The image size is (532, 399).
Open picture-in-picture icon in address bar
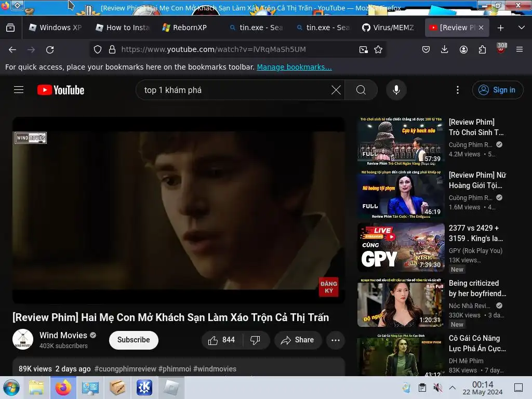(363, 49)
